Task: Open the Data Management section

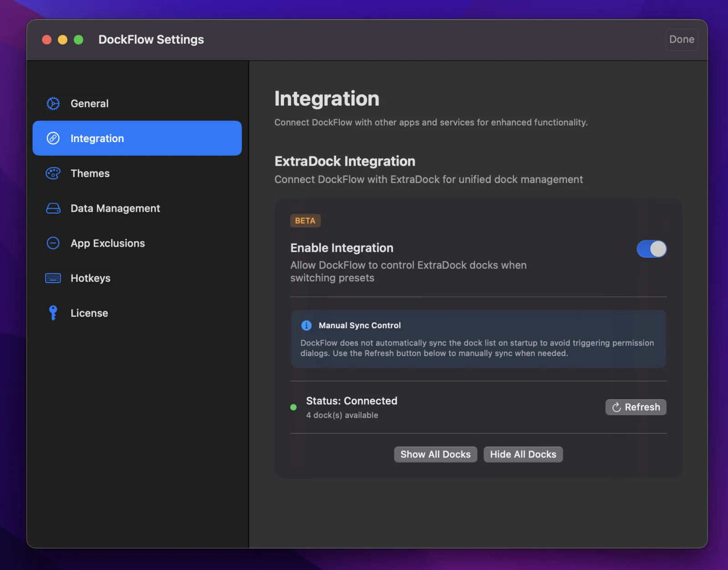Action: [137, 209]
